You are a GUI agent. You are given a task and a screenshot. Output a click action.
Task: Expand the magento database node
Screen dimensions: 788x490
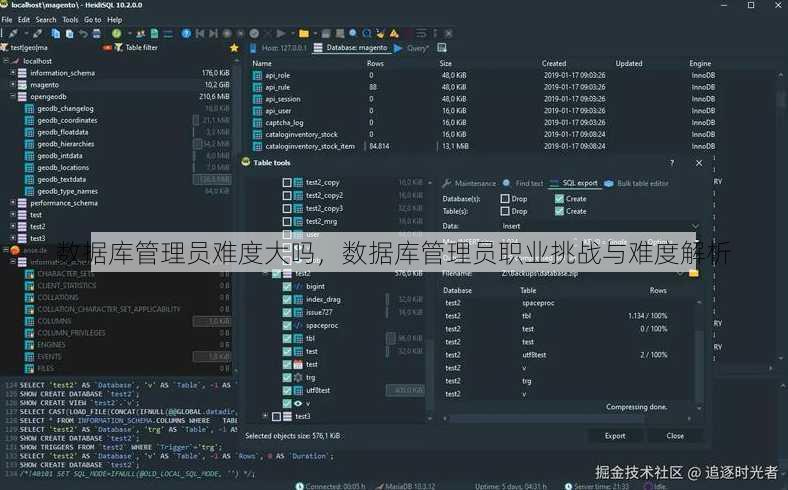13,85
